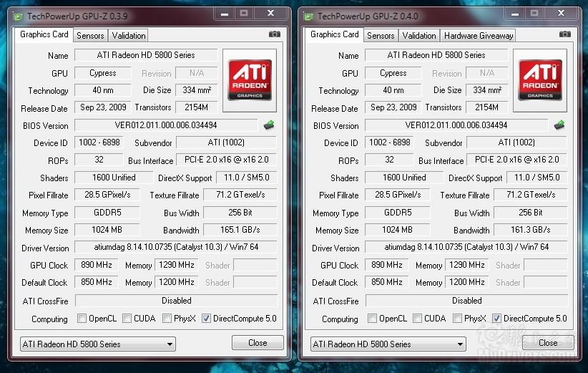Screen dimensions: 588x373
Task: Click Driver Version field in GPU-Z 0.3.9
Action: [176, 247]
